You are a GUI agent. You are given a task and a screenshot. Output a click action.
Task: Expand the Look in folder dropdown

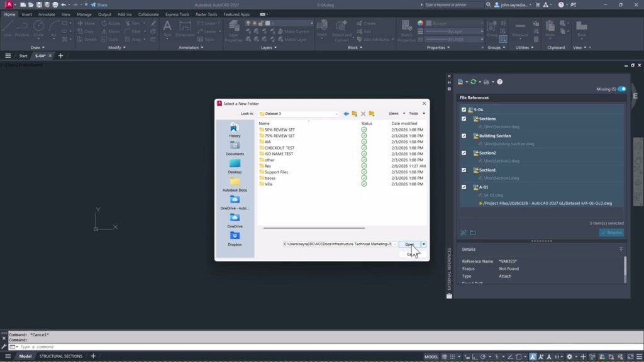tap(336, 114)
